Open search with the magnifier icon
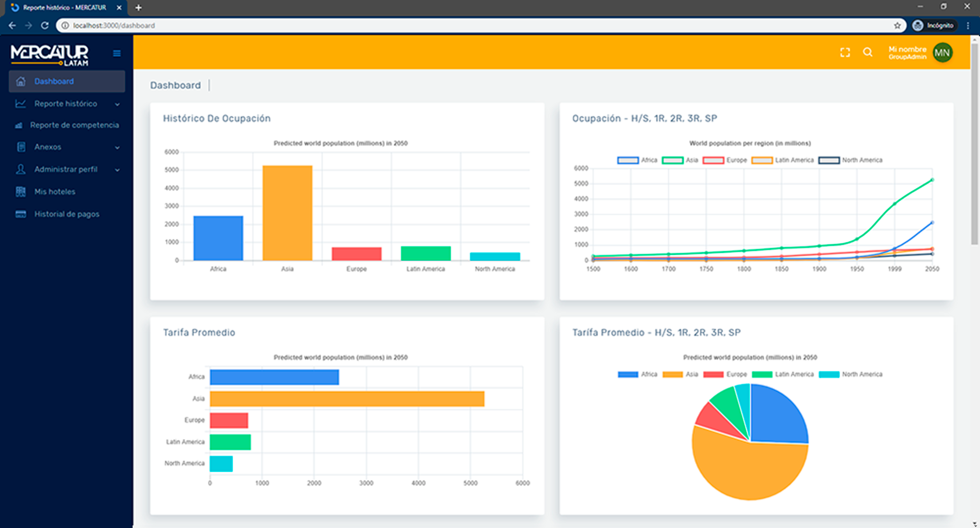Viewport: 980px width, 528px height. click(867, 53)
